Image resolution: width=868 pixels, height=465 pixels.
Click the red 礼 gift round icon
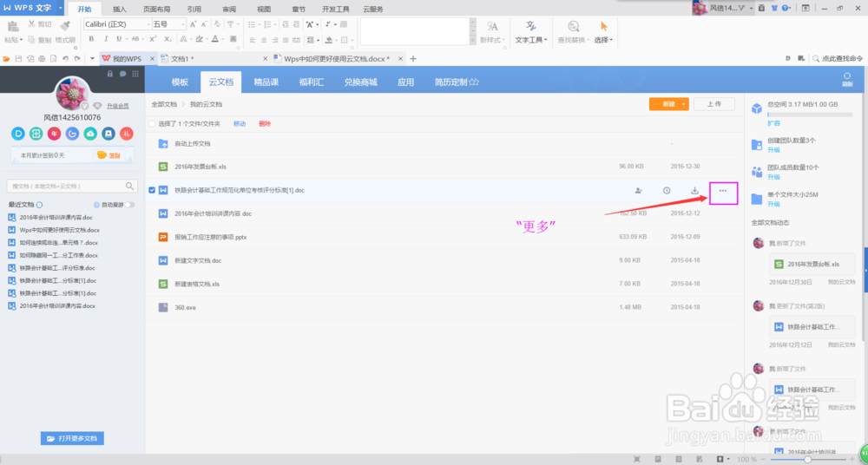pyautogui.click(x=128, y=133)
